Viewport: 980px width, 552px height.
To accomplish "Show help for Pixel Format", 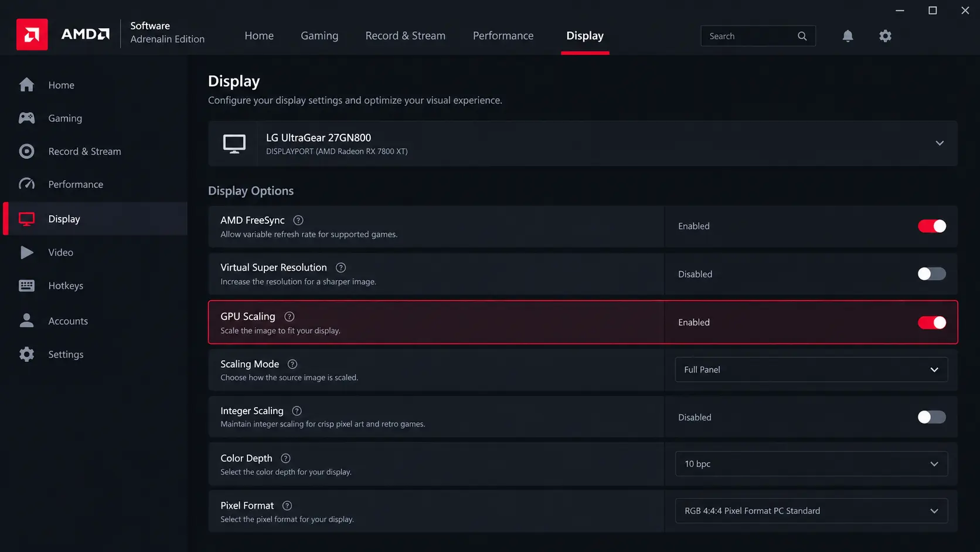I will click(287, 506).
